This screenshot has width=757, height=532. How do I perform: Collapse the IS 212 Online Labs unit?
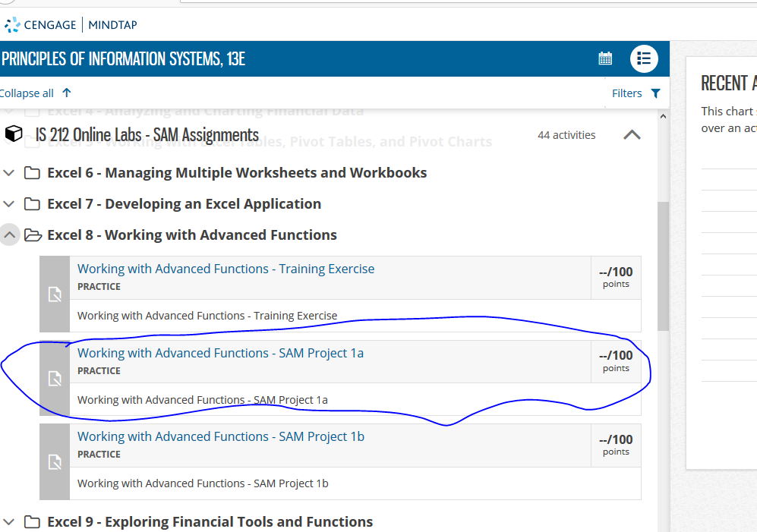(632, 134)
